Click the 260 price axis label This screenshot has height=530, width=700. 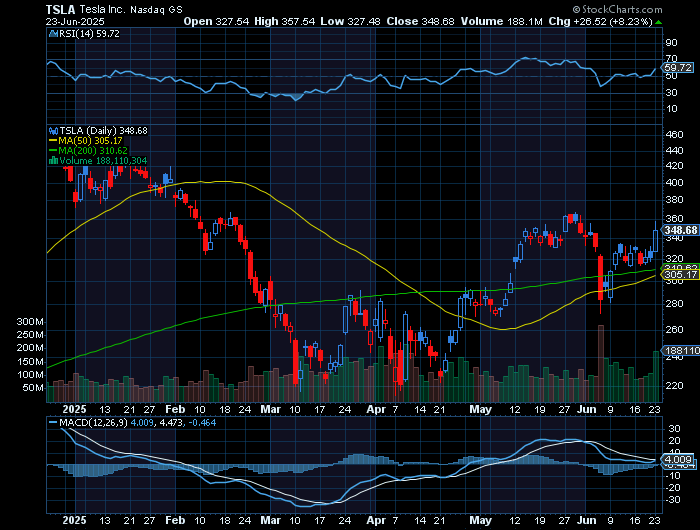(674, 330)
